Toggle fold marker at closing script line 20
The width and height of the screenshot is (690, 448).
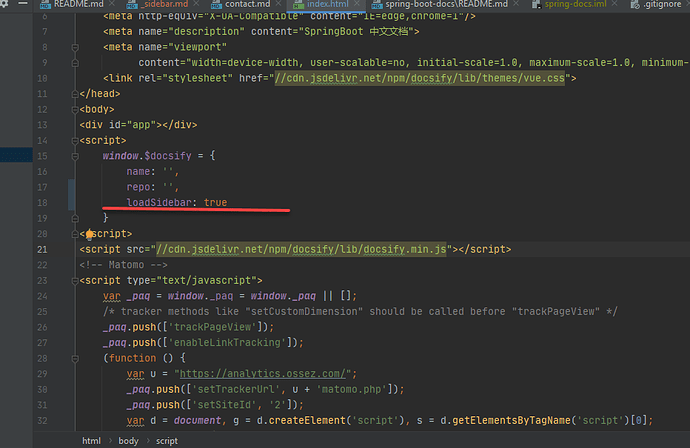pyautogui.click(x=75, y=234)
